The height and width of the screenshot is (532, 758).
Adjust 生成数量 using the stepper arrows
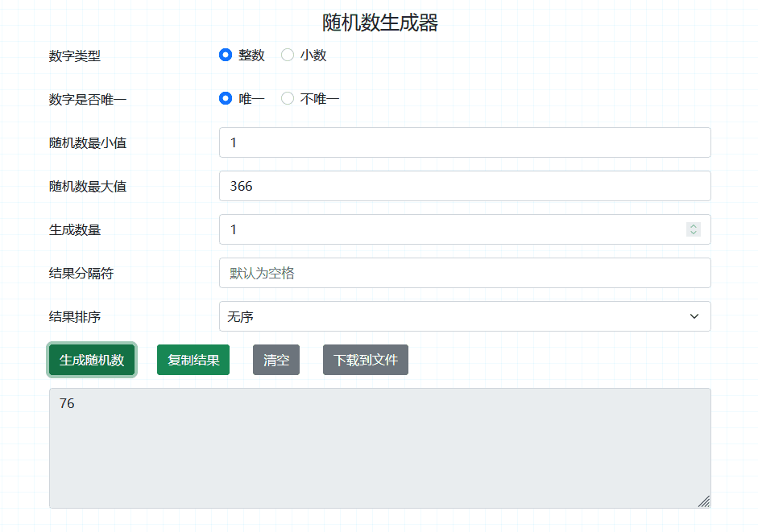[694, 229]
